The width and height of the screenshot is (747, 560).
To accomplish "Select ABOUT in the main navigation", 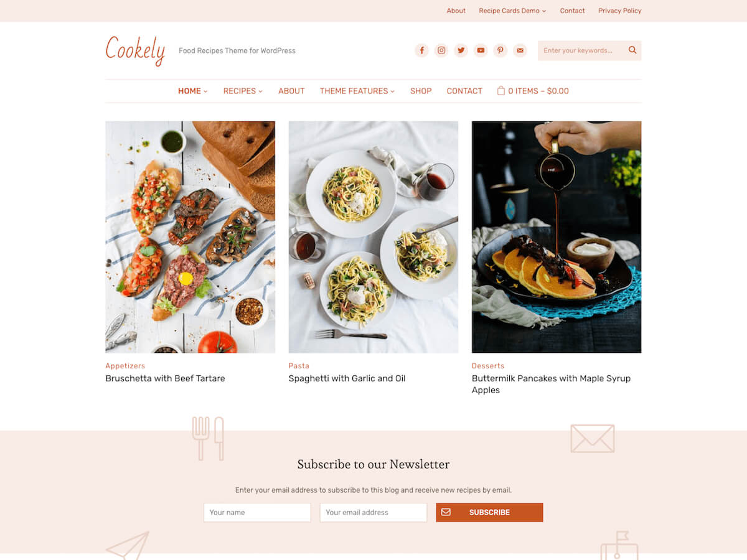I will (291, 91).
